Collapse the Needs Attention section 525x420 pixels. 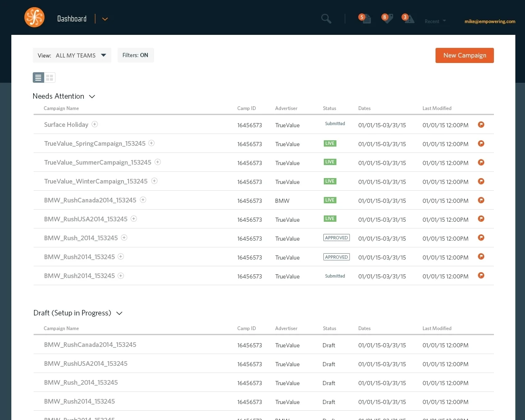92,97
